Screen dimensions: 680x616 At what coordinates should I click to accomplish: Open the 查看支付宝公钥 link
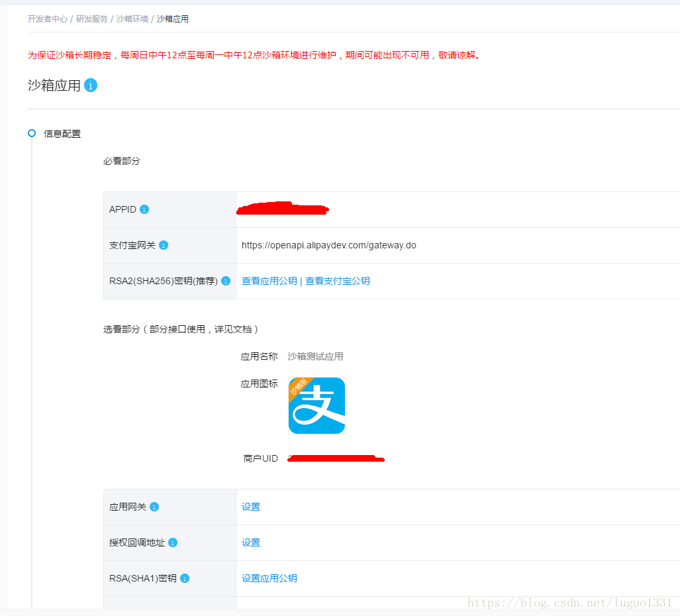[x=338, y=281]
